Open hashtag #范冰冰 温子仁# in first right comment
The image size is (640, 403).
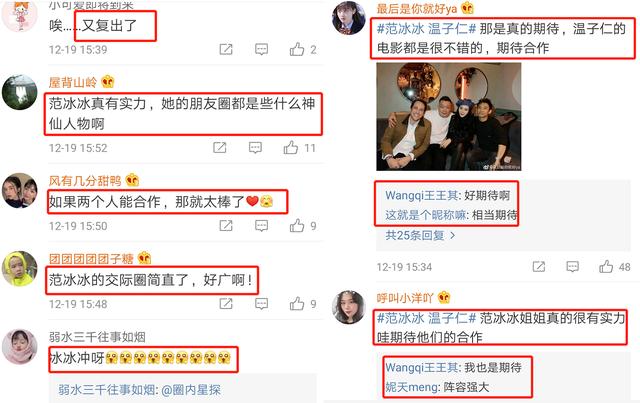[x=426, y=29]
